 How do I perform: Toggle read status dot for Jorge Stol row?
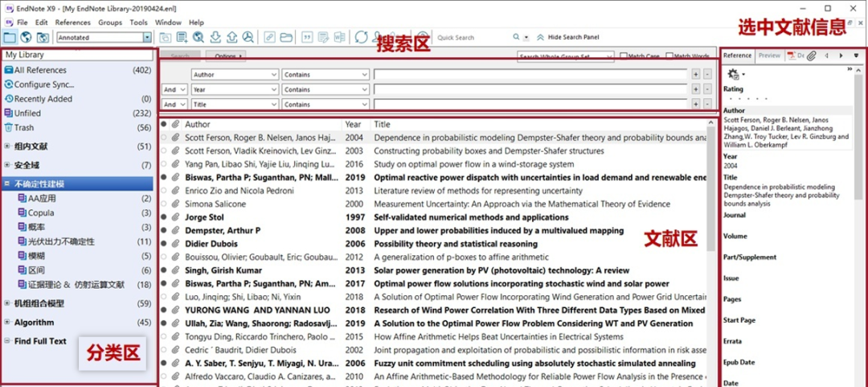[164, 217]
